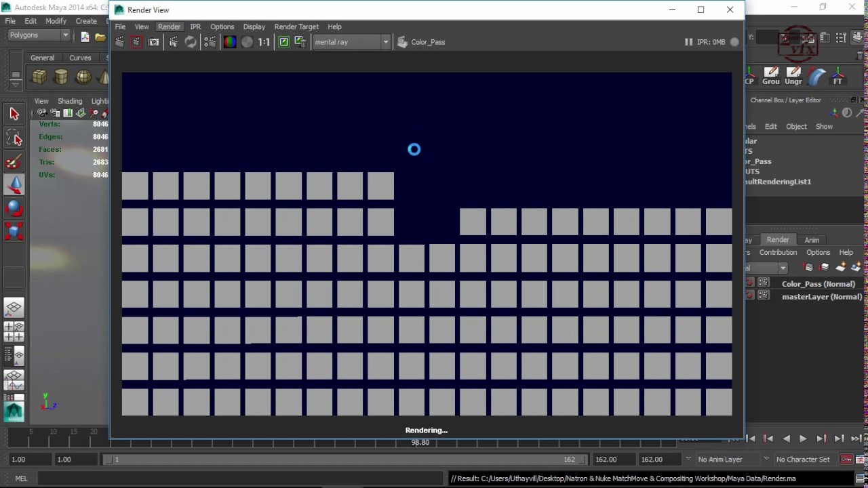Open the Polygons menu set dropdown

point(39,35)
